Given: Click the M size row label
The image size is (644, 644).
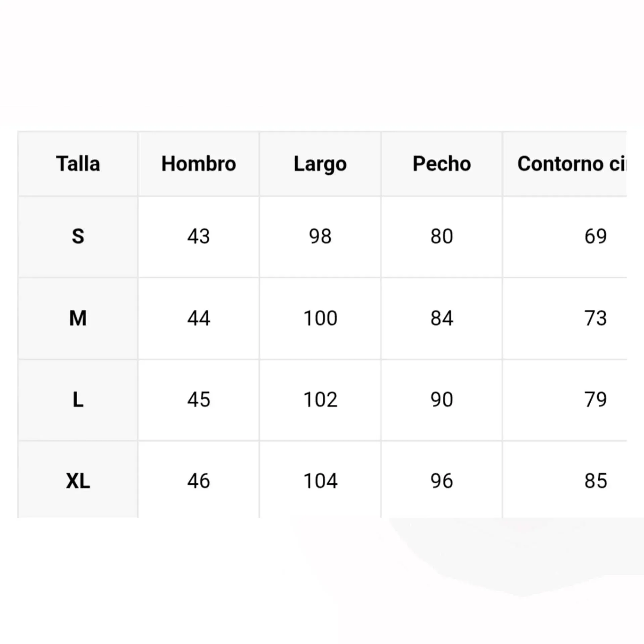Looking at the screenshot, I should point(78,318).
